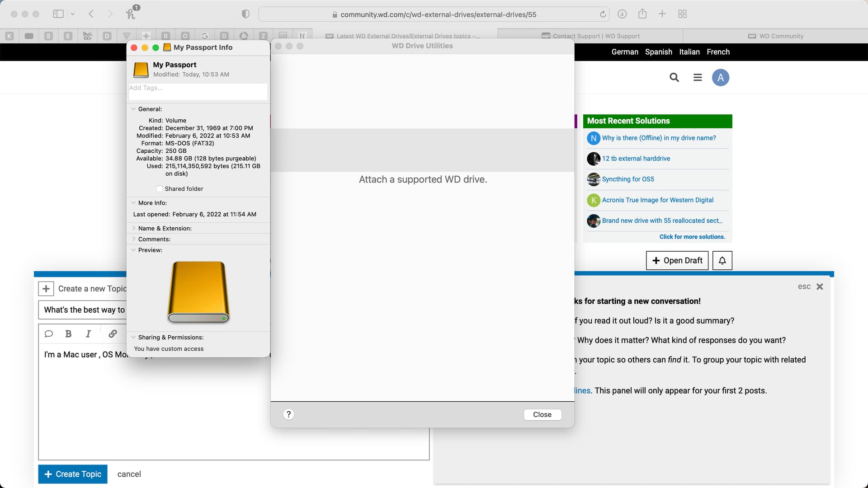Click the search magnifier icon
The image size is (868, 488).
674,77
